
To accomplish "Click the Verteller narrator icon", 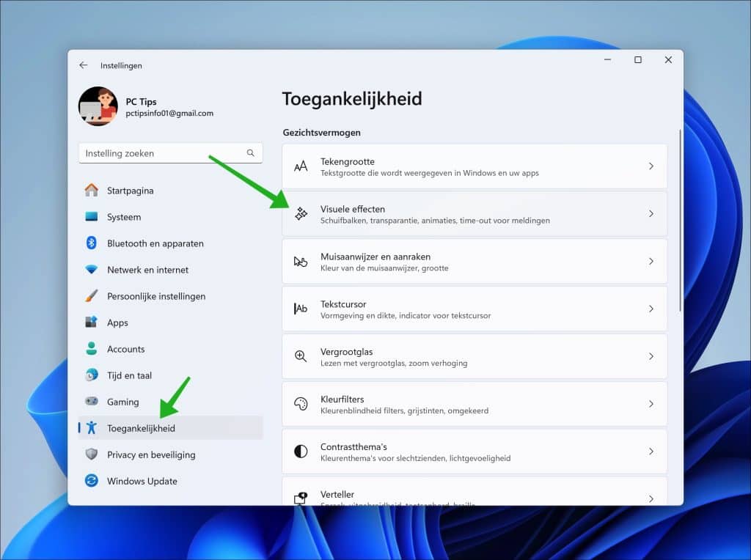I will point(301,498).
